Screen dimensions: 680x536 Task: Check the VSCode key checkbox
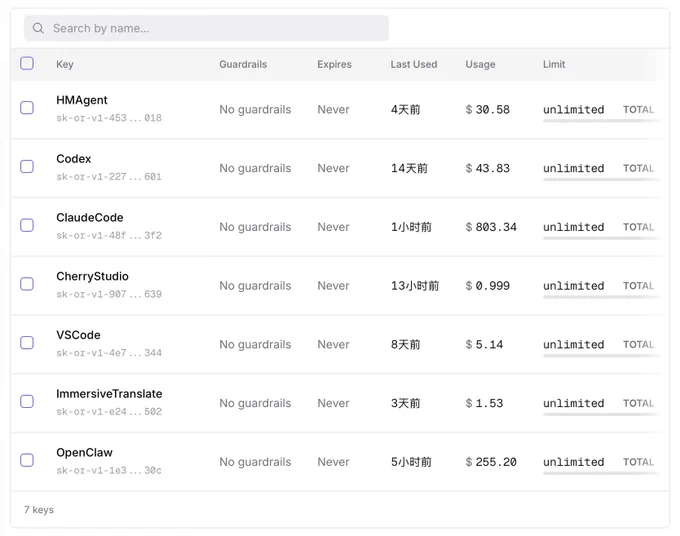27,343
